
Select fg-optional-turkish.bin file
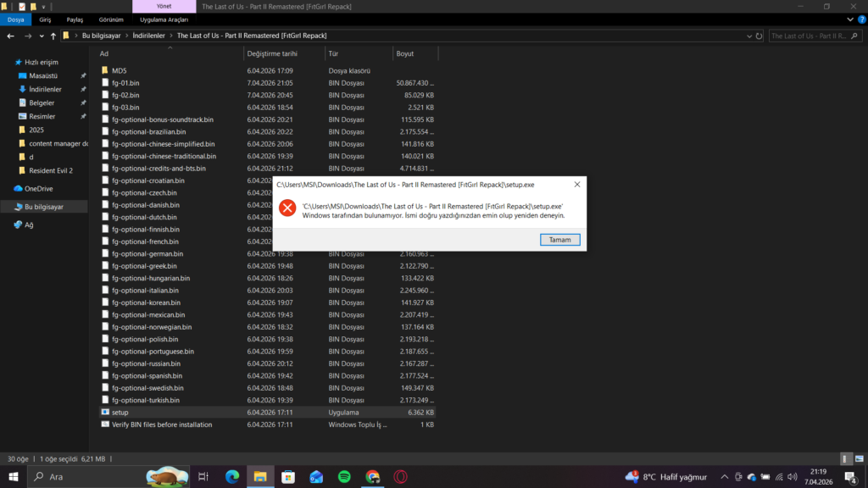click(146, 400)
